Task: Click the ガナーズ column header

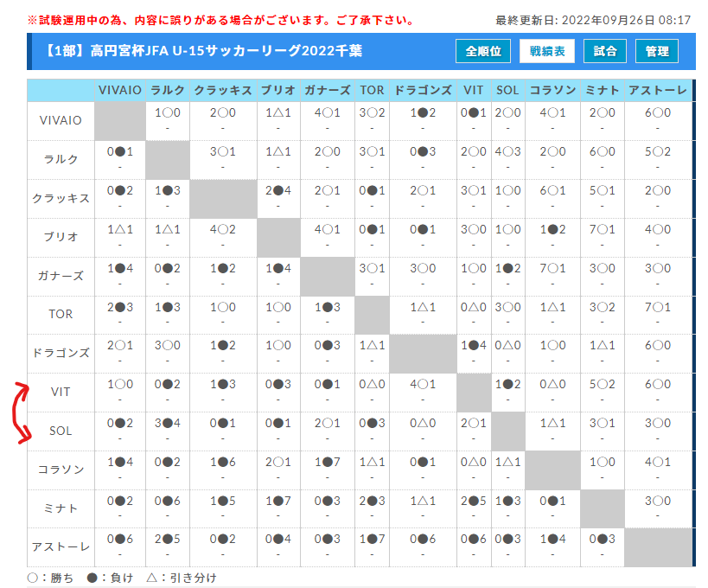Action: pyautogui.click(x=328, y=90)
